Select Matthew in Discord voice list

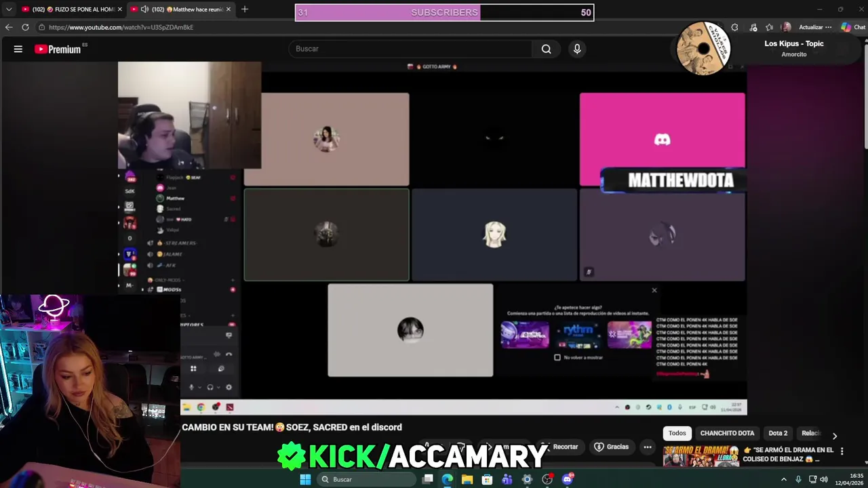(175, 199)
